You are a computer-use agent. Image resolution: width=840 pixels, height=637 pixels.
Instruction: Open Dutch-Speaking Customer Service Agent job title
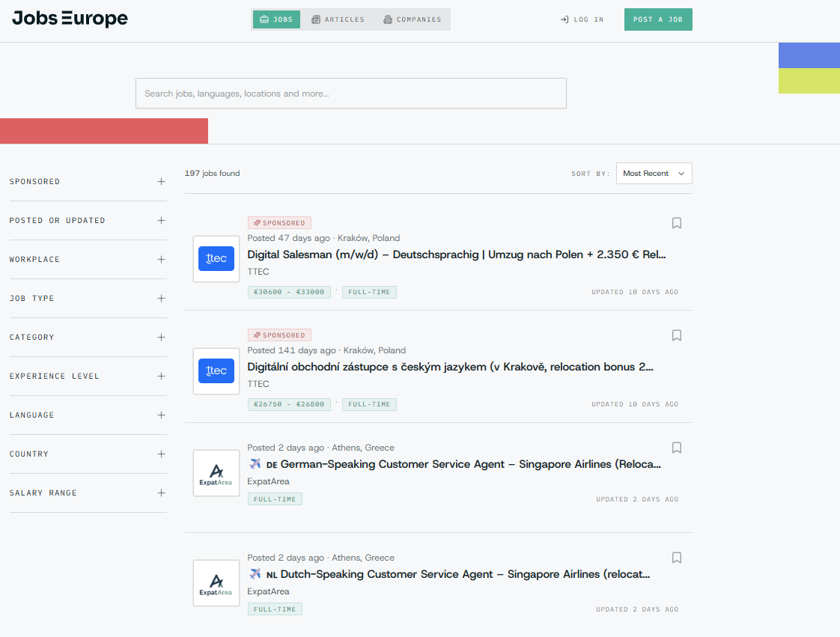pyautogui.click(x=449, y=574)
